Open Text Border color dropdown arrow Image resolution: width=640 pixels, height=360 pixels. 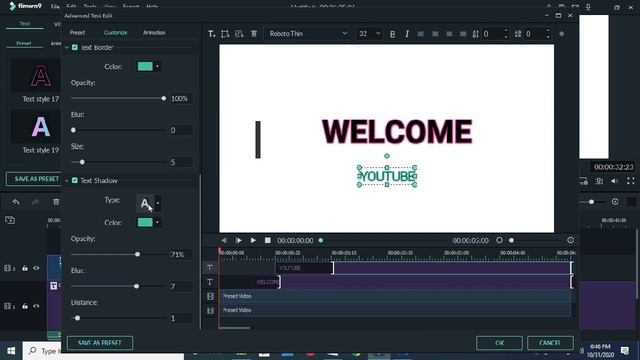pyautogui.click(x=157, y=67)
